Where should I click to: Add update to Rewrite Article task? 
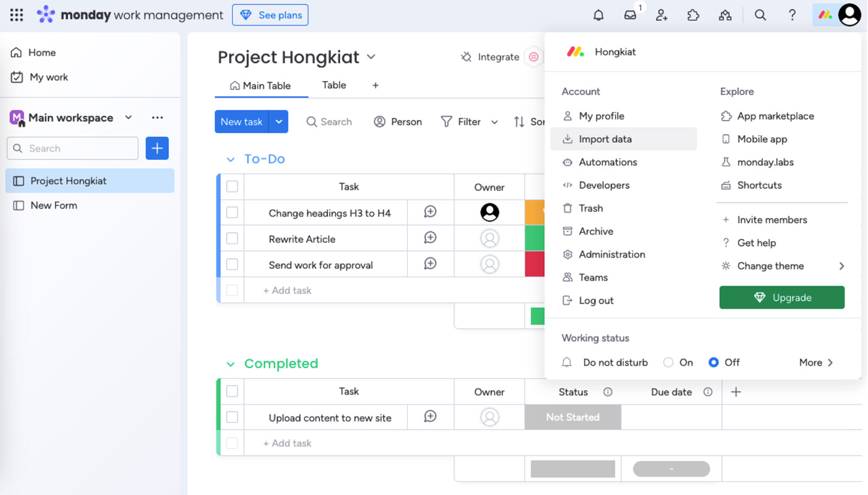click(430, 238)
